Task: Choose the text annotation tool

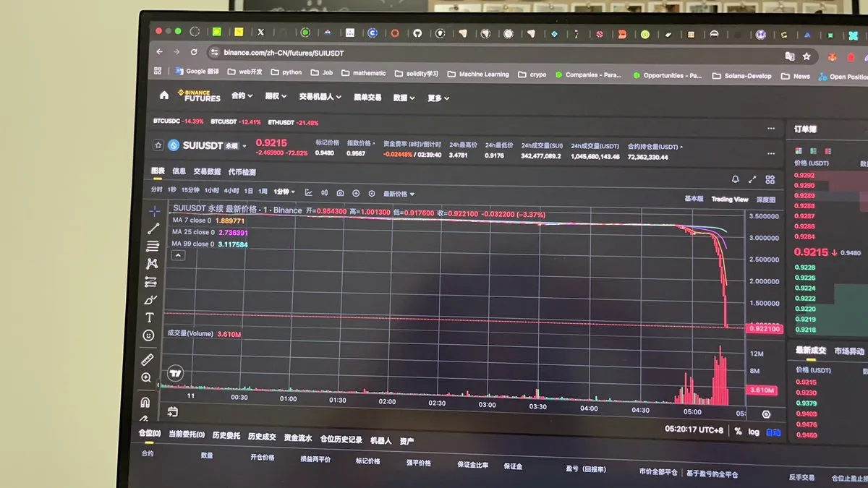Action: (150, 317)
